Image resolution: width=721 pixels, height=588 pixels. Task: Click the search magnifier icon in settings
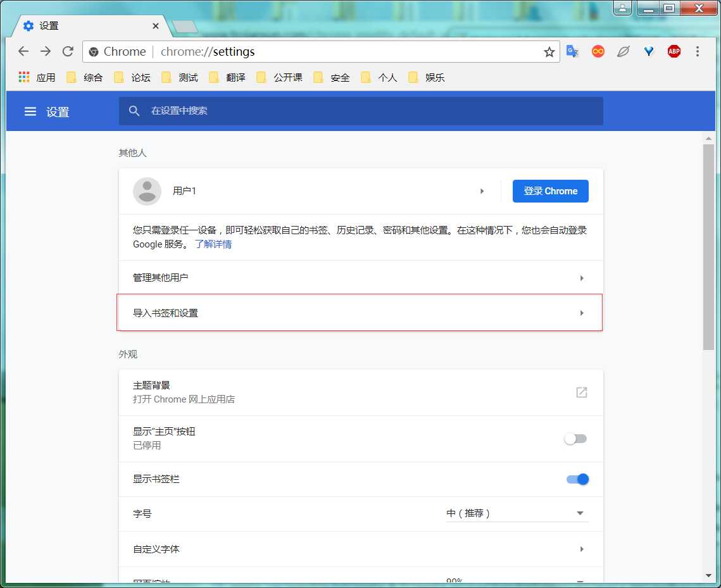pyautogui.click(x=134, y=111)
